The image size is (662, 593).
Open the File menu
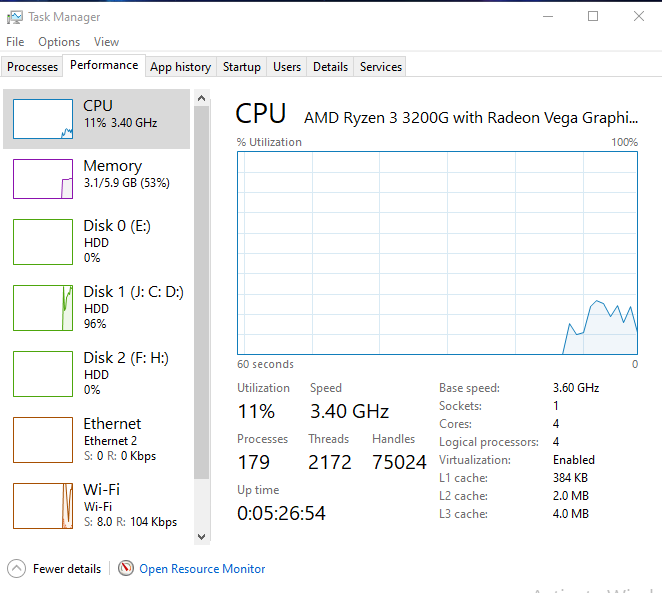click(x=15, y=42)
